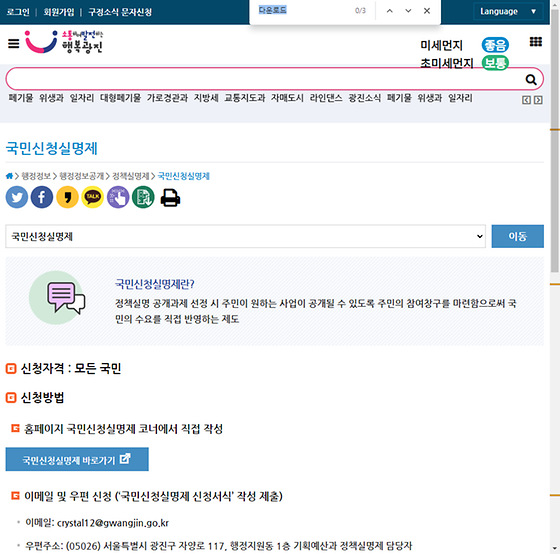
Task: Expand the 국민신청실명제 select box
Action: (245, 236)
